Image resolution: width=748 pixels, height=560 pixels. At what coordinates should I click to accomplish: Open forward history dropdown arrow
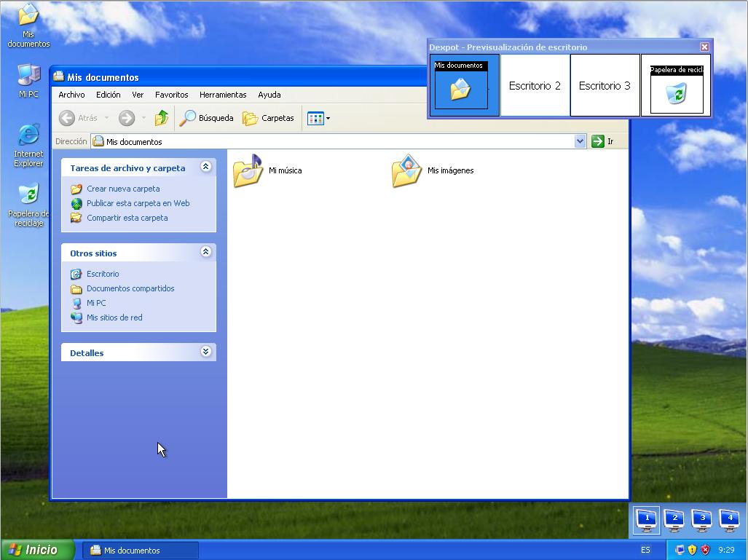tap(143, 118)
